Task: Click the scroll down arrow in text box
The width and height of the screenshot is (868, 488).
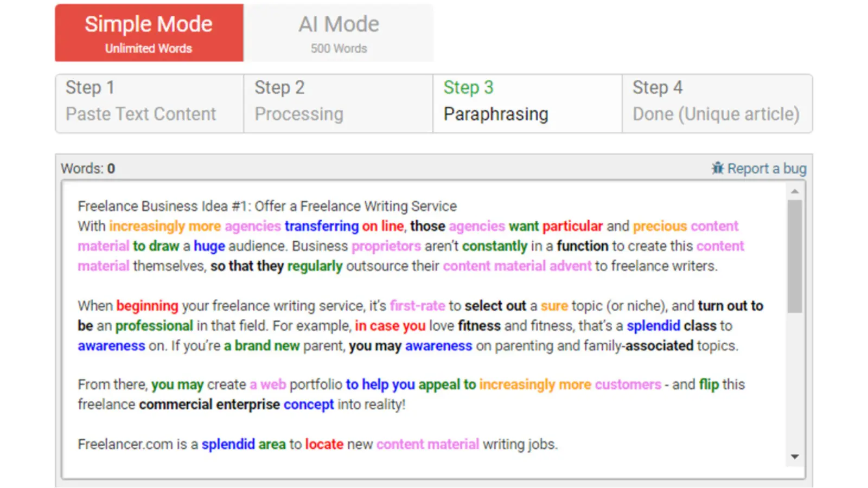Action: (795, 457)
